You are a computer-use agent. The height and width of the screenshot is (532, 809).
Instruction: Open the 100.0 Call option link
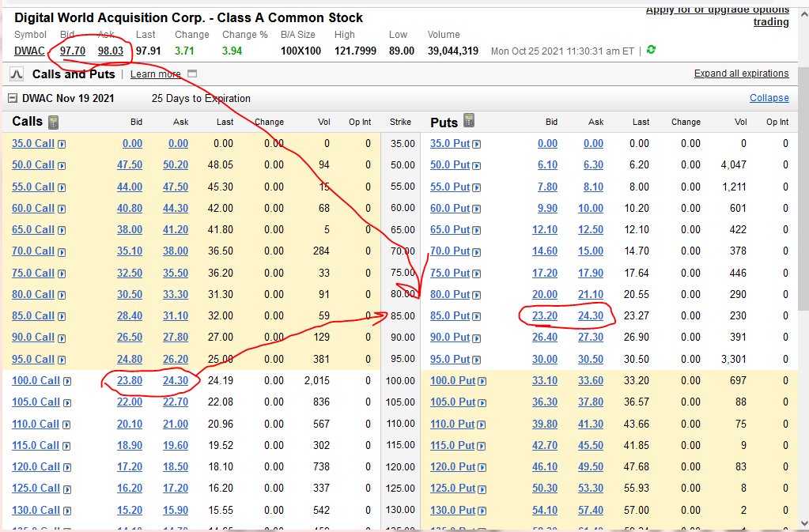(36, 380)
